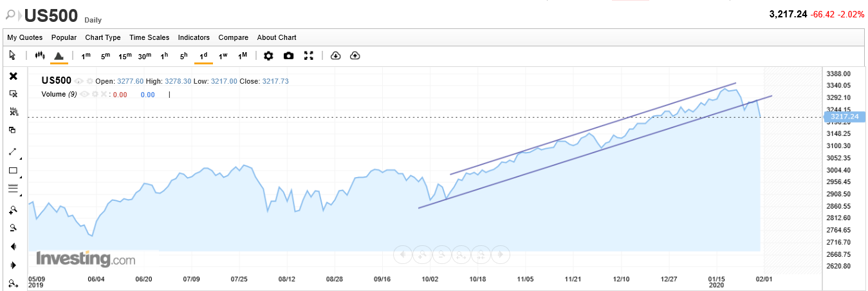Take a chart snapshot with camera icon
The height and width of the screenshot is (291, 868).
(288, 56)
